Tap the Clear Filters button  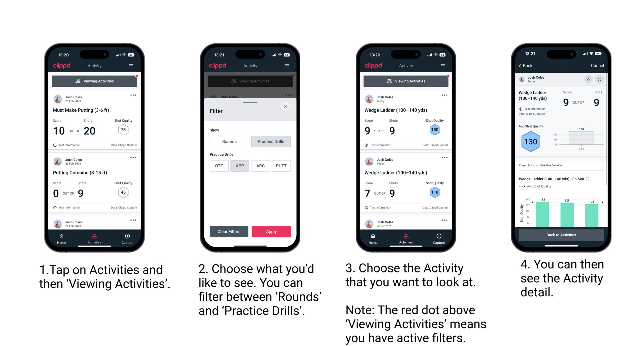point(229,231)
